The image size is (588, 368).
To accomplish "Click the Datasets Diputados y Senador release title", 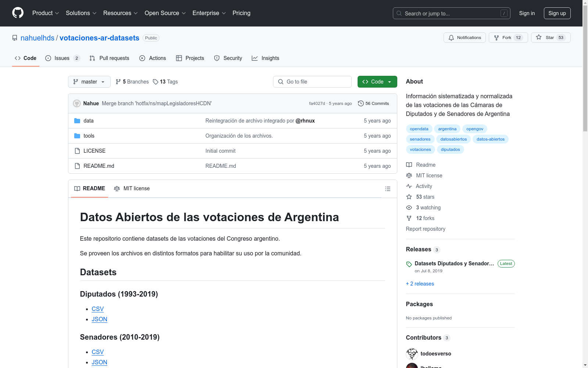I will (x=454, y=263).
